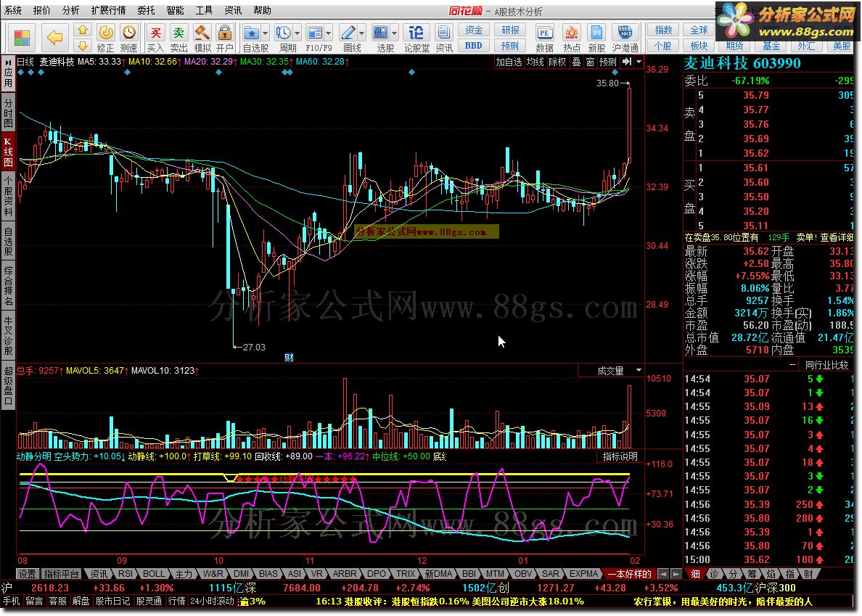Open the 成交量 indicator dropdown

639,370
